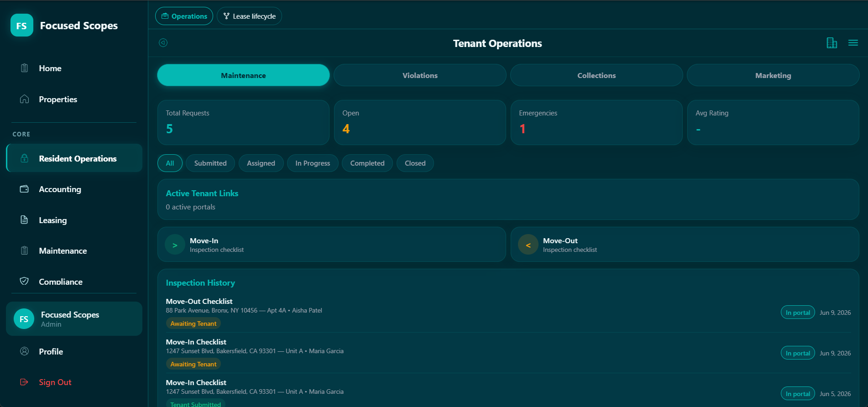Viewport: 868px width, 407px height.
Task: Click the FS avatar in account card
Action: pos(24,319)
